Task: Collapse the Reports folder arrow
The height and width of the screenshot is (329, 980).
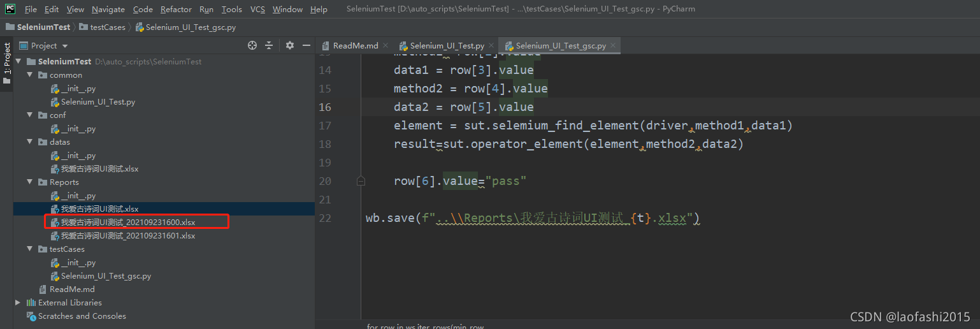Action: (x=30, y=182)
